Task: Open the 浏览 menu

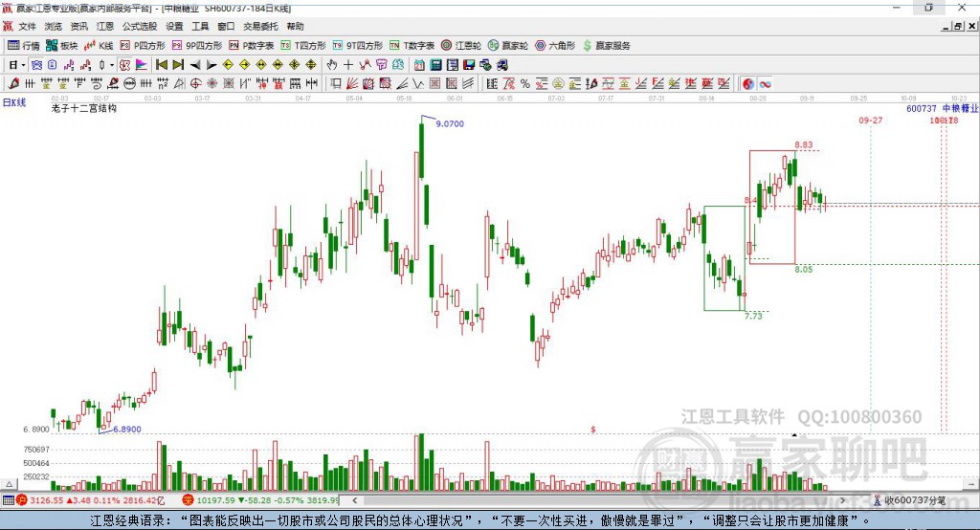Action: point(54,26)
